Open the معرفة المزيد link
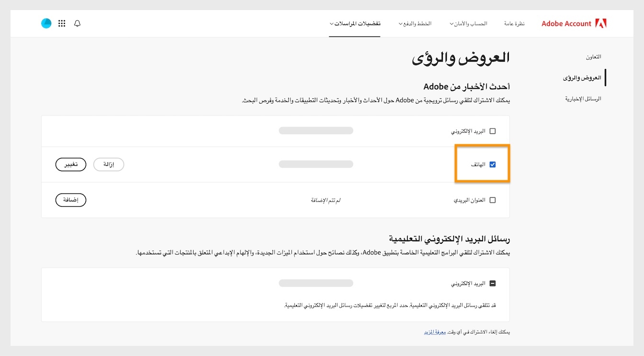 point(435,332)
